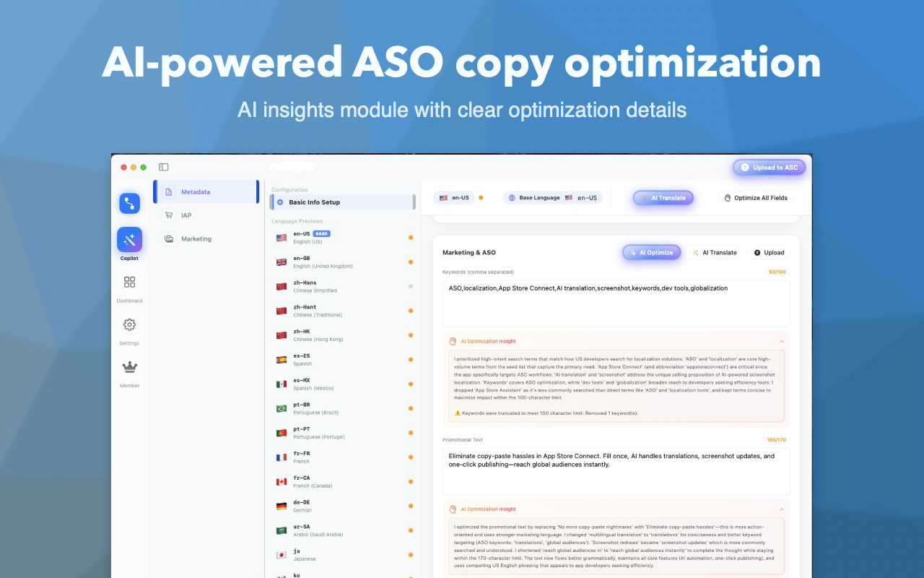924x578 pixels.
Task: Click the Germany flag for de-DE
Action: pyautogui.click(x=282, y=506)
